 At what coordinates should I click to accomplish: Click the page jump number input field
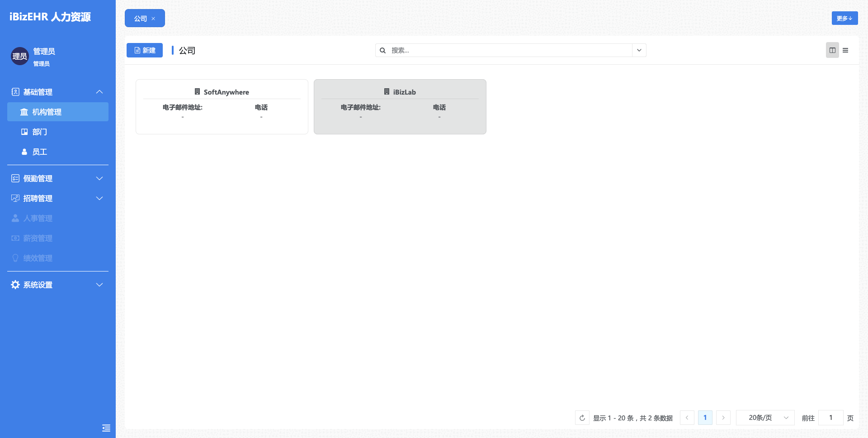click(830, 418)
